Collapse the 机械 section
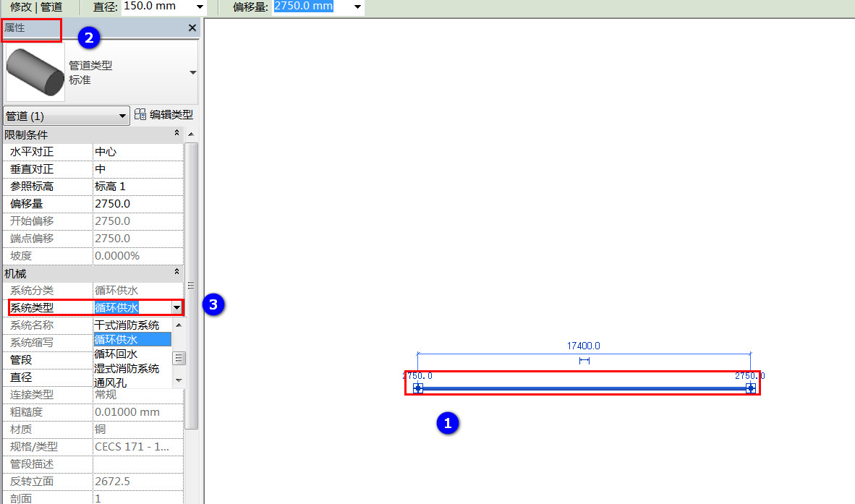The height and width of the screenshot is (504, 855). click(x=176, y=272)
